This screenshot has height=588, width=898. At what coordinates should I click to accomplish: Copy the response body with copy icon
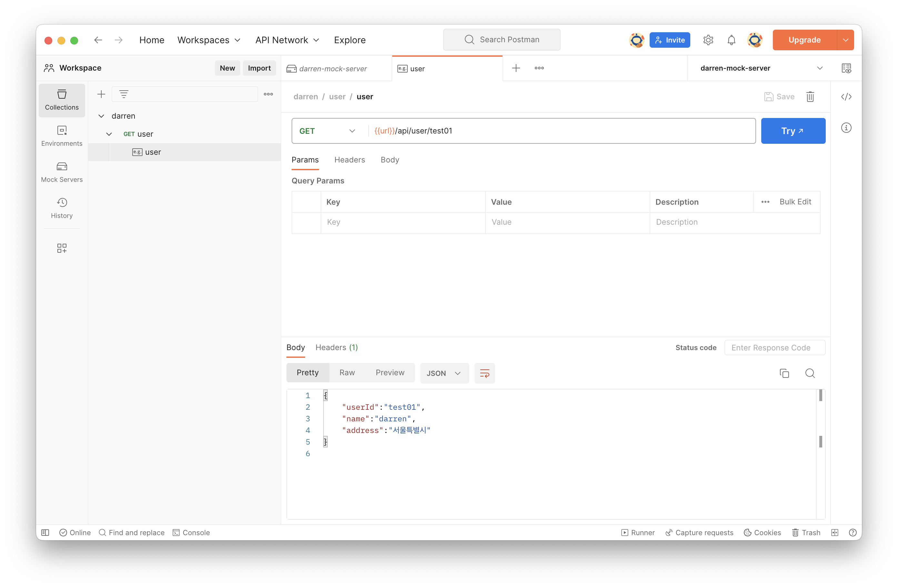[x=784, y=373]
